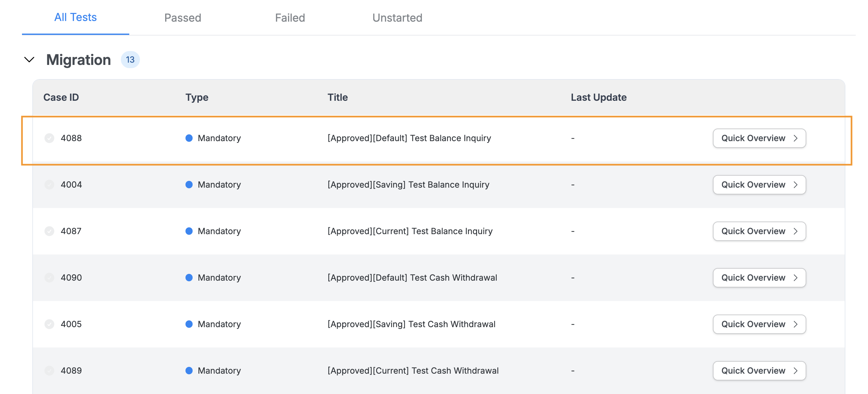Open the Failed tab
This screenshot has height=394, width=868.
(290, 17)
